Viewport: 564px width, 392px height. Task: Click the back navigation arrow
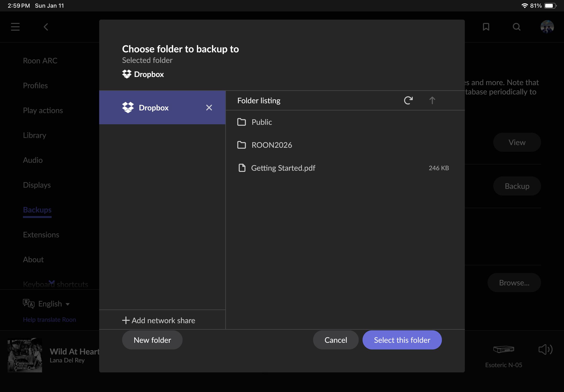(46, 27)
